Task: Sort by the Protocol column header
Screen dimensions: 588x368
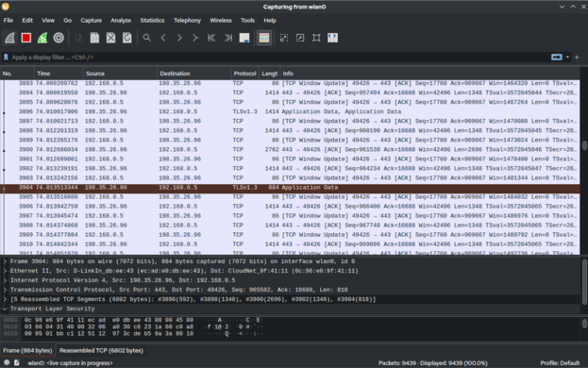Action: [x=244, y=74]
